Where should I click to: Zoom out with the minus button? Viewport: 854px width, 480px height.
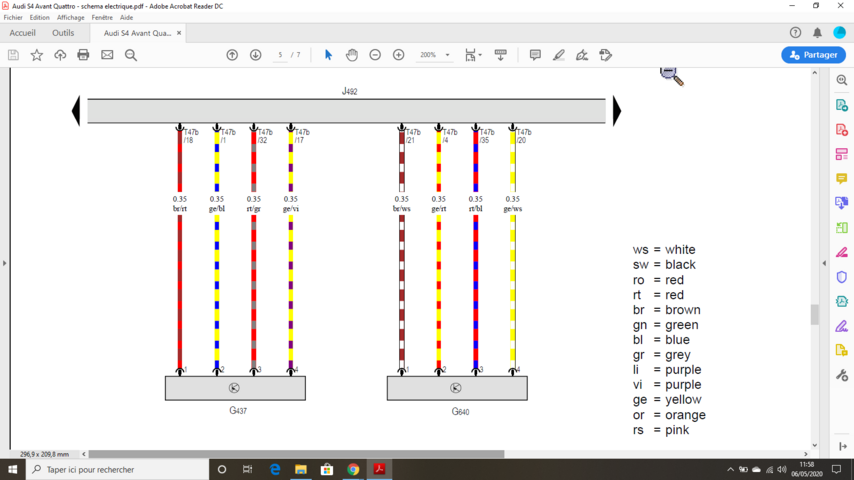coord(375,55)
